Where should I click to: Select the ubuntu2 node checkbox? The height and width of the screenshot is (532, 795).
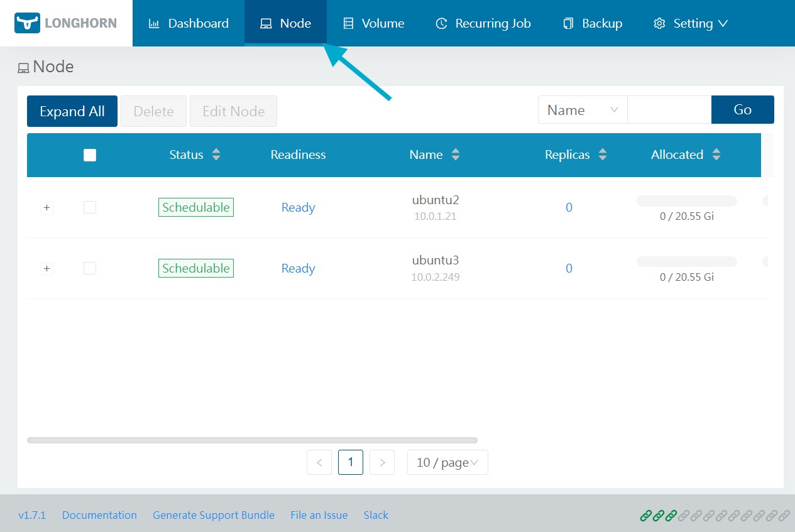90,207
